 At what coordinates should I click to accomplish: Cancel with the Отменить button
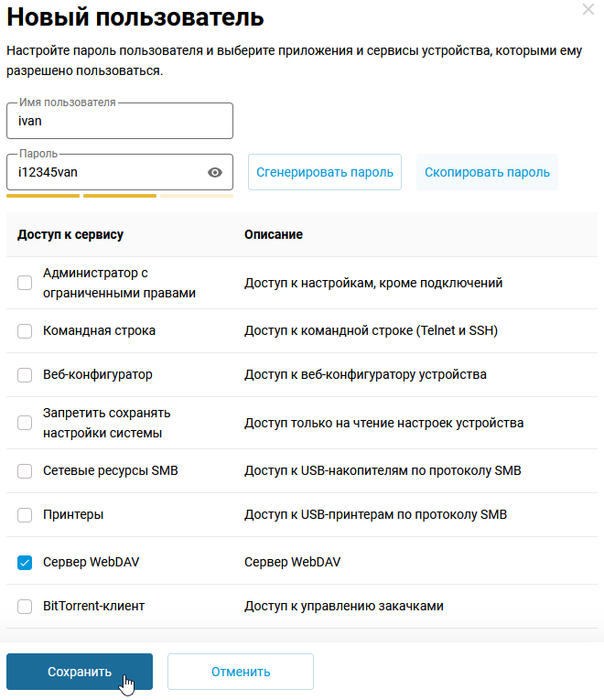[x=241, y=672]
